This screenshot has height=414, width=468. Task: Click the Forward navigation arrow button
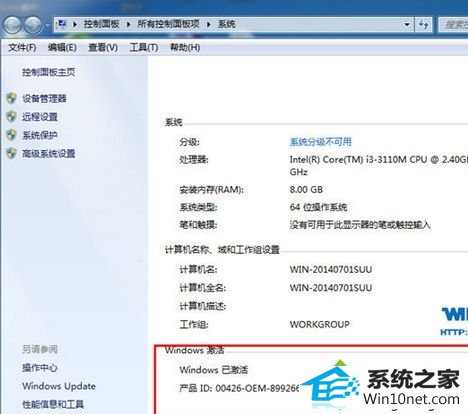(x=33, y=25)
